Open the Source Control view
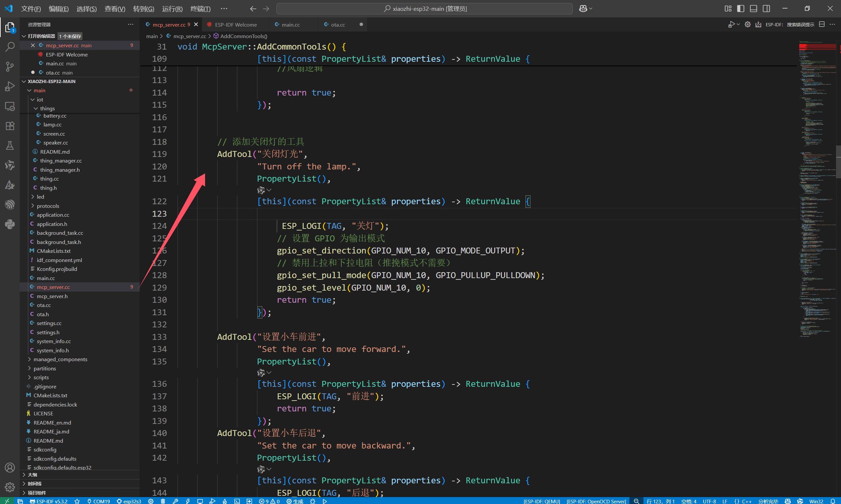The height and width of the screenshot is (504, 841). 10,66
